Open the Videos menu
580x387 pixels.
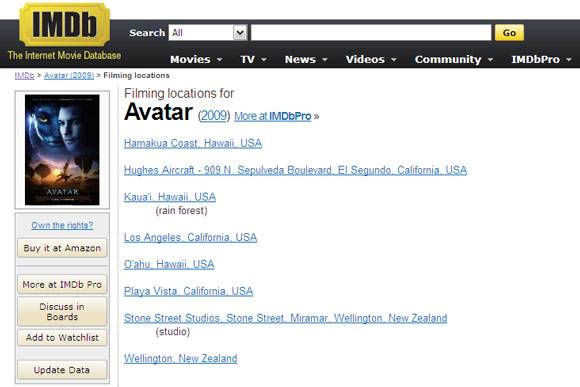click(x=371, y=59)
